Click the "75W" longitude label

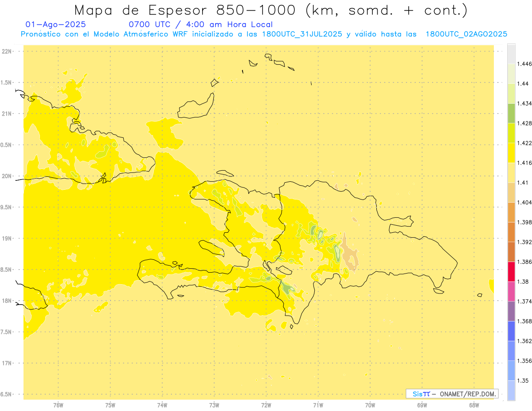point(110,406)
